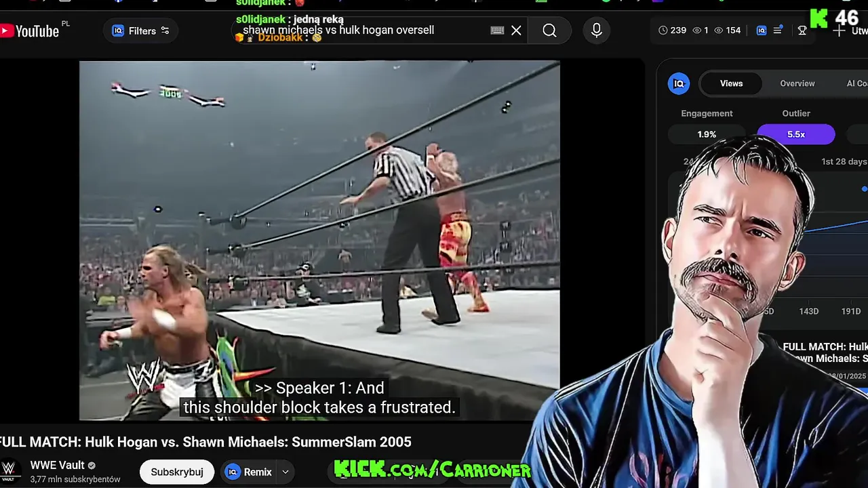Image resolution: width=868 pixels, height=488 pixels.
Task: Click the vidIQ Remix button
Action: (x=249, y=472)
